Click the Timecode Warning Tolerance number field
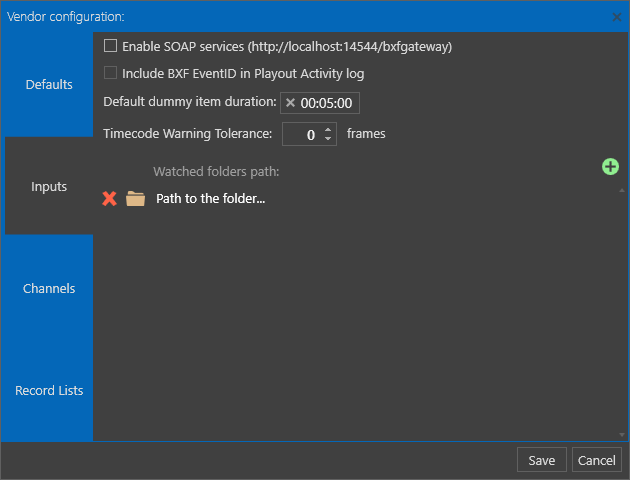630x480 pixels. [309, 134]
